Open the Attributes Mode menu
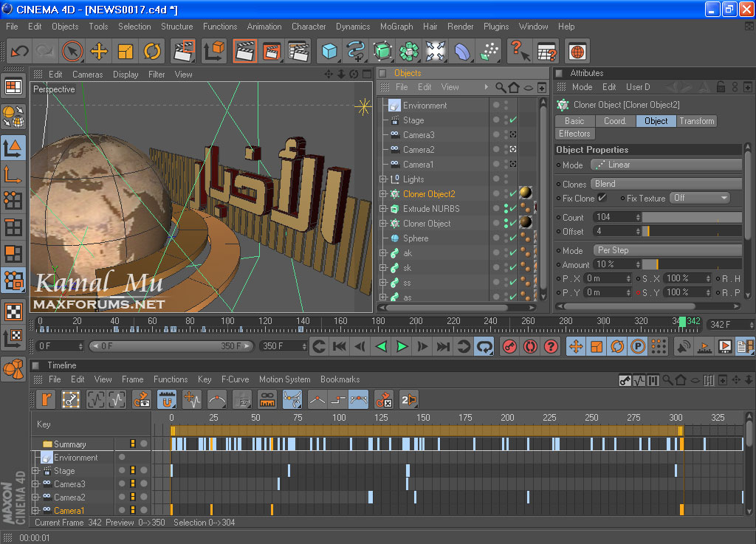 pos(582,87)
